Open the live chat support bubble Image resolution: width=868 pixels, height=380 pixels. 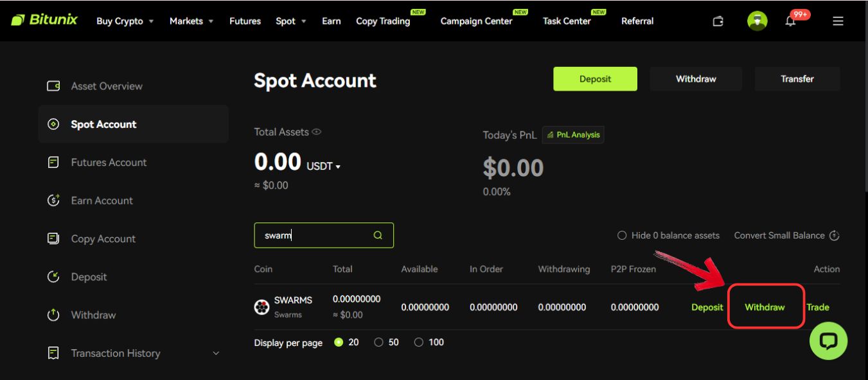pyautogui.click(x=828, y=341)
